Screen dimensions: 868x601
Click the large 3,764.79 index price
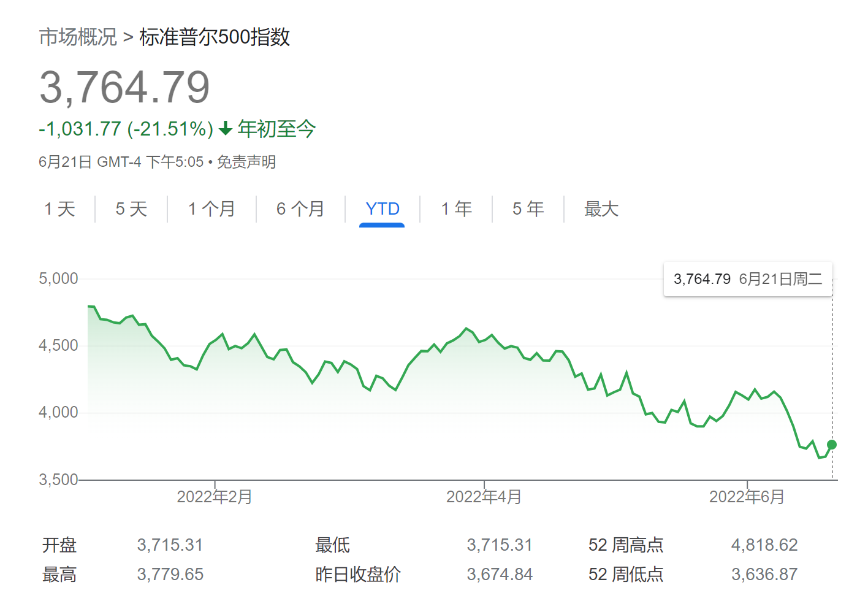124,87
